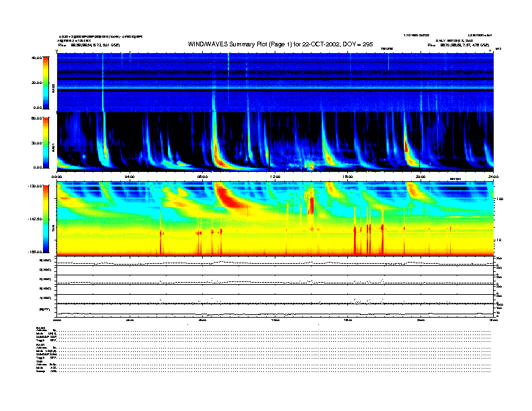Click the 10 frequency label right of TNR panel
Image resolution: width=532 pixels, height=411 pixels.
pos(499,240)
